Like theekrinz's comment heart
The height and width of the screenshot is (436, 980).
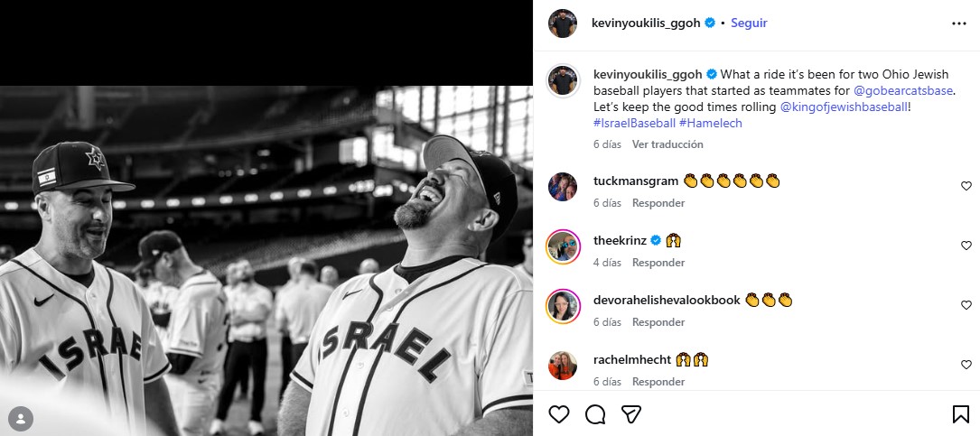(x=966, y=246)
